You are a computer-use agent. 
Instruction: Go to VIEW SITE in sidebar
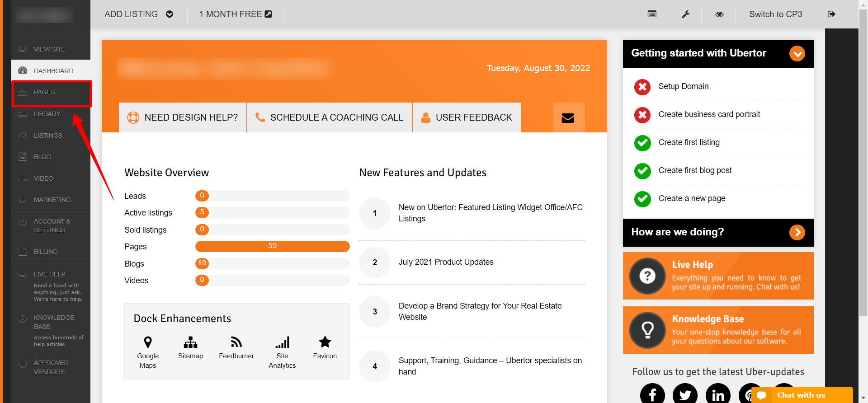pyautogui.click(x=51, y=49)
